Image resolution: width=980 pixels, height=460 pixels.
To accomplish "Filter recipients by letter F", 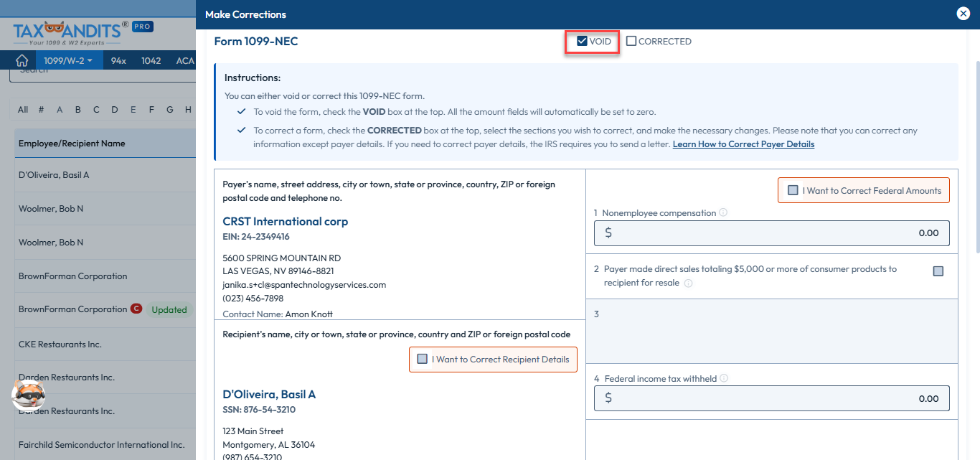I will click(x=151, y=110).
